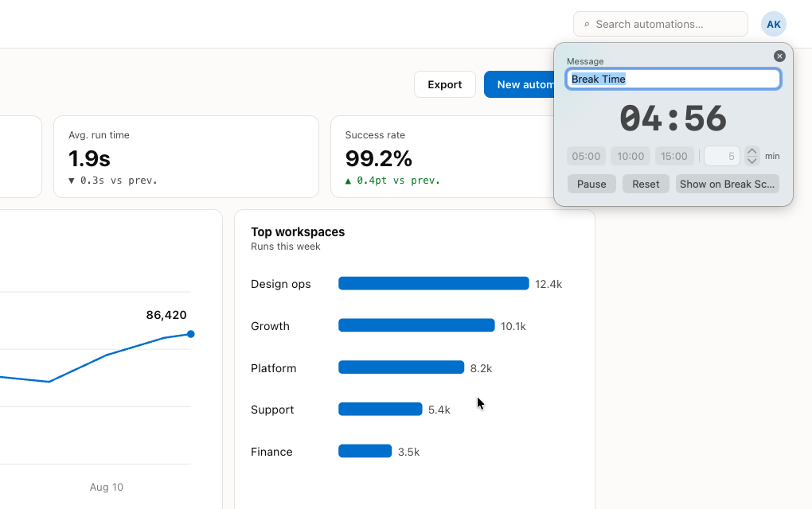
Task: Click the Message text field
Action: click(673, 80)
